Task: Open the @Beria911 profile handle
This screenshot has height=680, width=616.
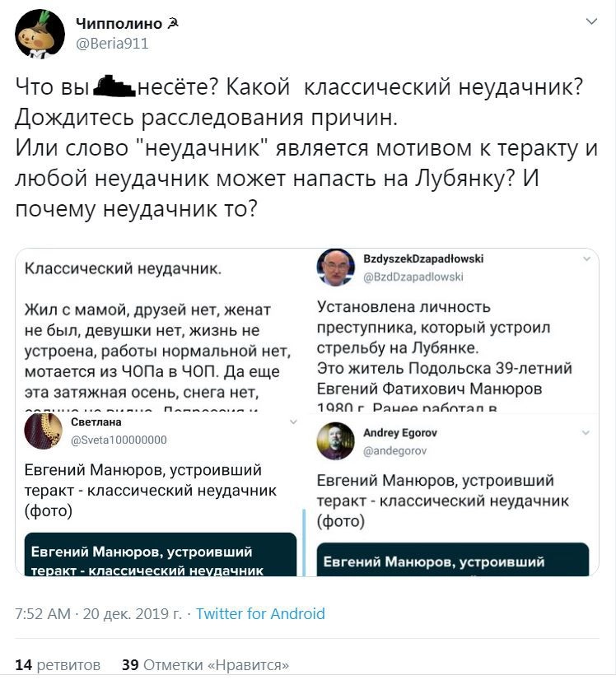Action: [112, 44]
